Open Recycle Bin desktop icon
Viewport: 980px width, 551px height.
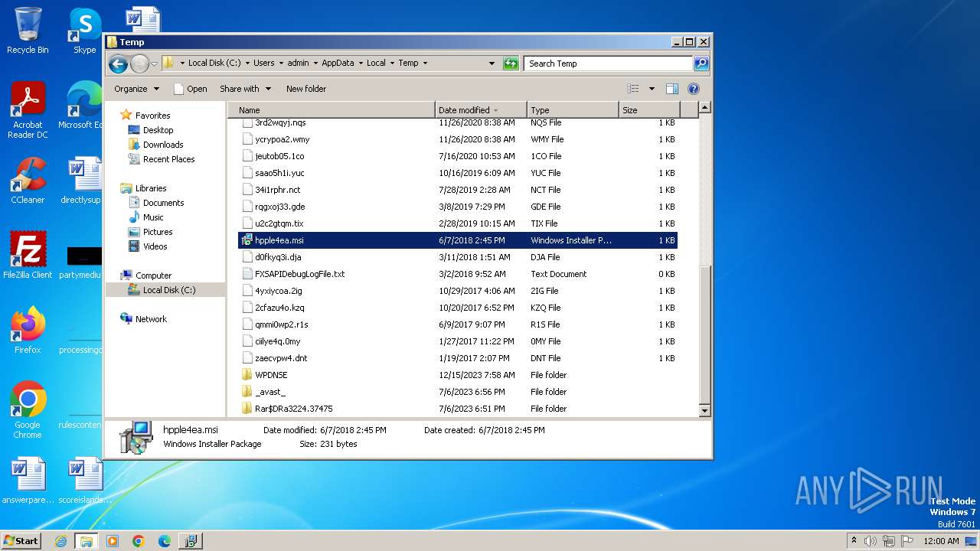(x=28, y=31)
